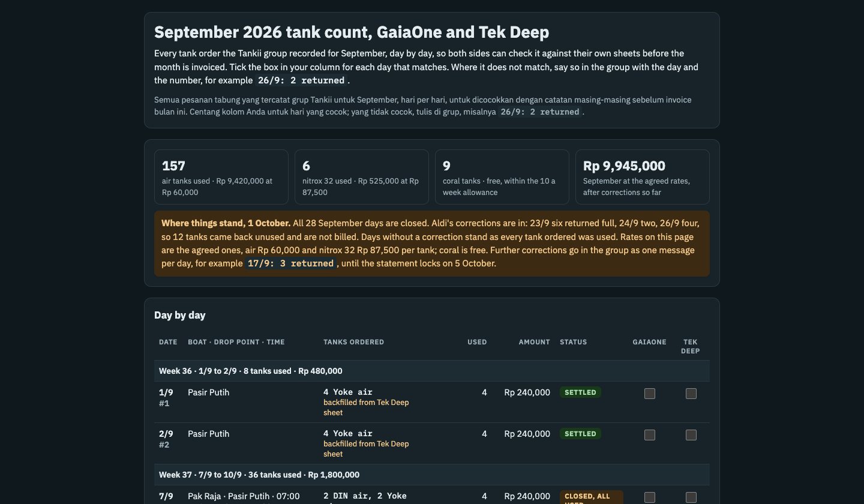Click the 6 nitrox 32 used card
Viewport: 864px width, 504px height.
[362, 177]
